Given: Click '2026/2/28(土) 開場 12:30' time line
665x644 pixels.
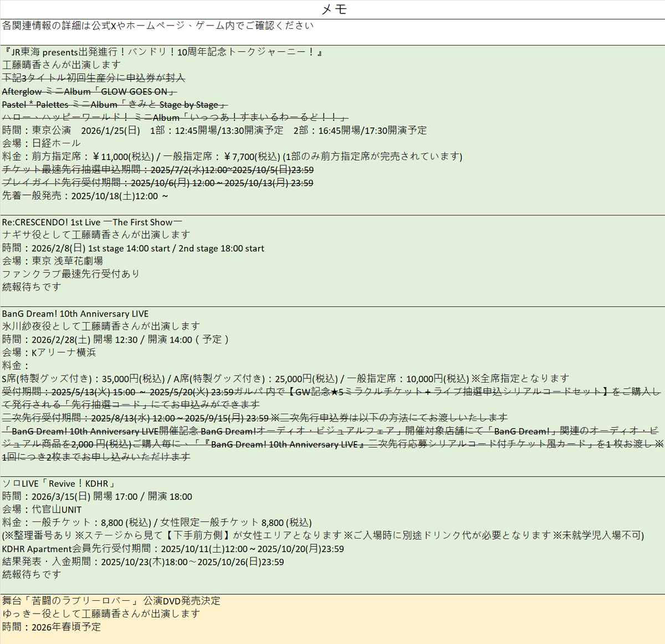Looking at the screenshot, I should (116, 339).
